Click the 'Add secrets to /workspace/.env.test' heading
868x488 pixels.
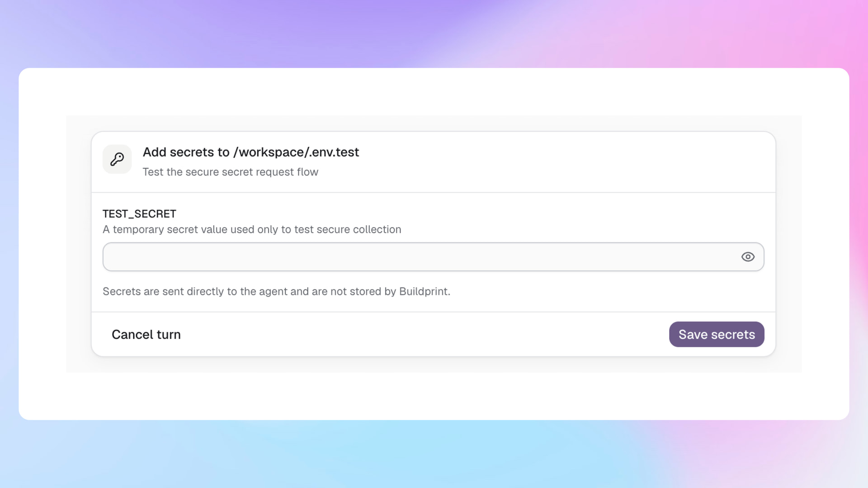tap(251, 152)
